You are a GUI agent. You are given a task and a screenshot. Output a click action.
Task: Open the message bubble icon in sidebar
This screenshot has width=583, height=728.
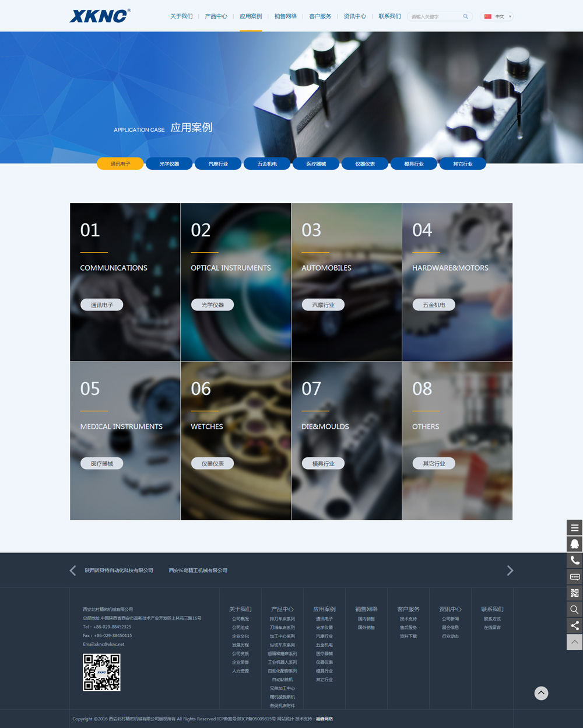tap(574, 577)
